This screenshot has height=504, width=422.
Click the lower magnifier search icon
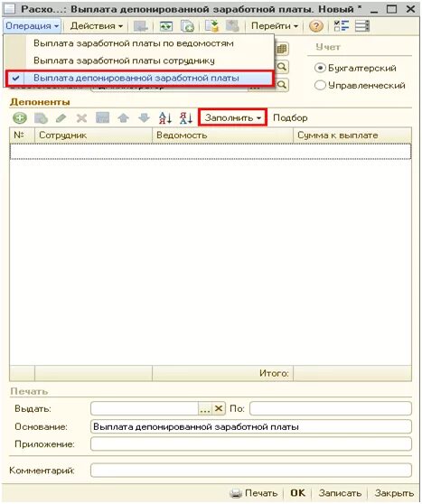[x=282, y=85]
